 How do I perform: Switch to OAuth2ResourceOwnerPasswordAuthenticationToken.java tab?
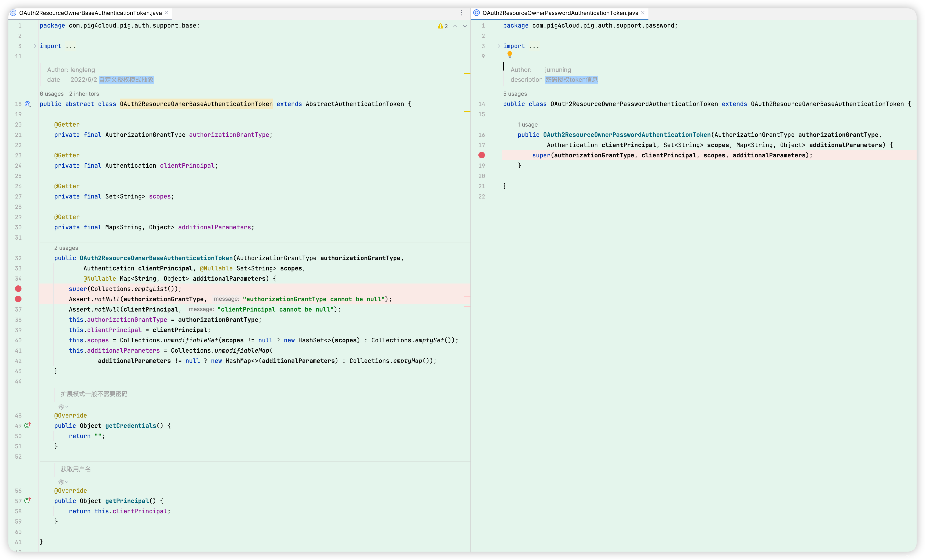[560, 13]
